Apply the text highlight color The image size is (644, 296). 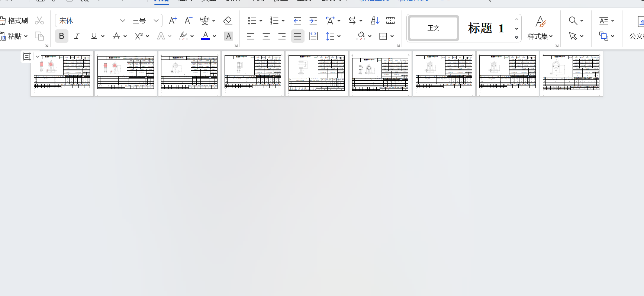pos(183,36)
